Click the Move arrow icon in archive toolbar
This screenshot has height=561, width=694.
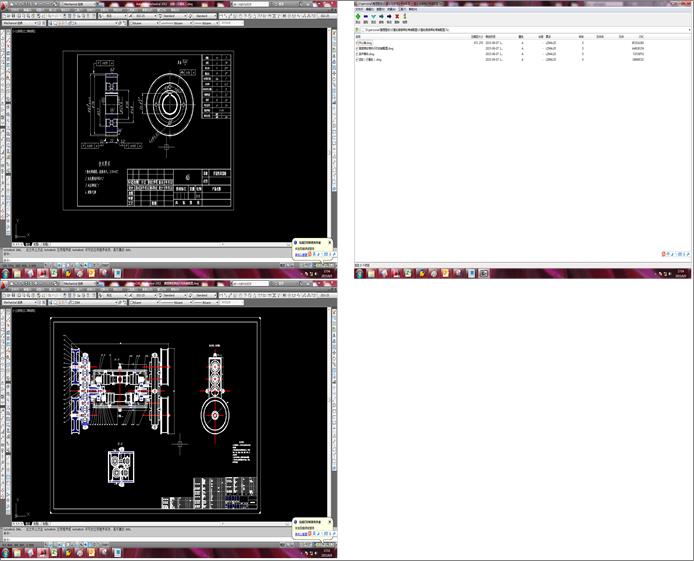click(x=389, y=16)
